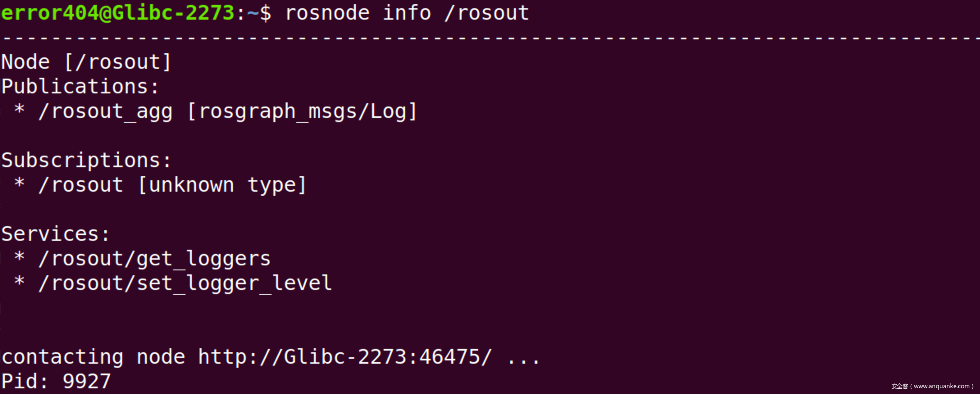This screenshot has width=980, height=394.
Task: Click the word rosnode in the command
Action: (x=327, y=13)
